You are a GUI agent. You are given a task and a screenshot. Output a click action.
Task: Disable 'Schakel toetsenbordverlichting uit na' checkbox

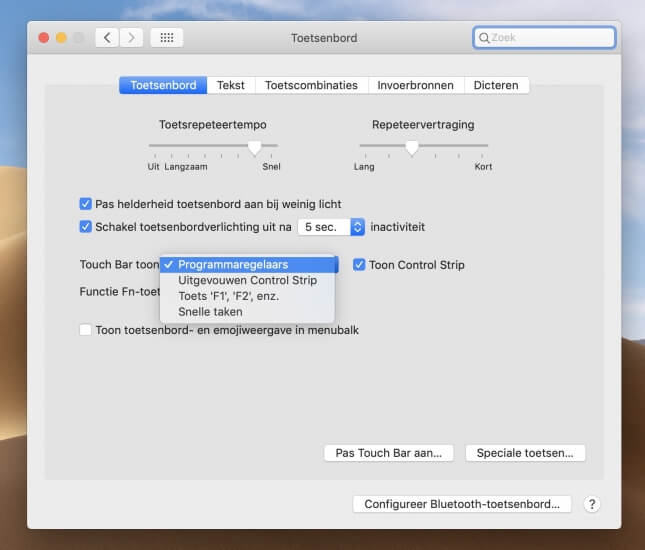pos(86,227)
